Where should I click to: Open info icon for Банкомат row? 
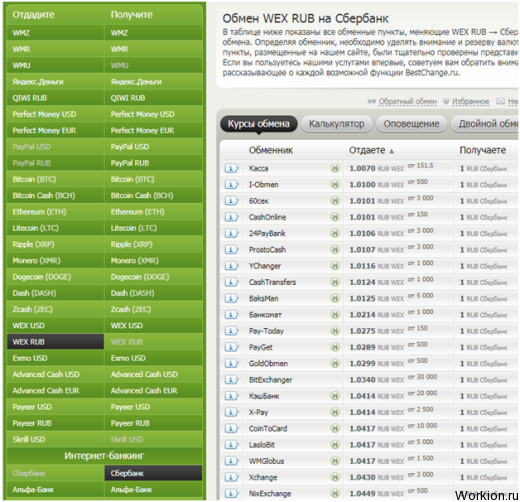coord(231,315)
